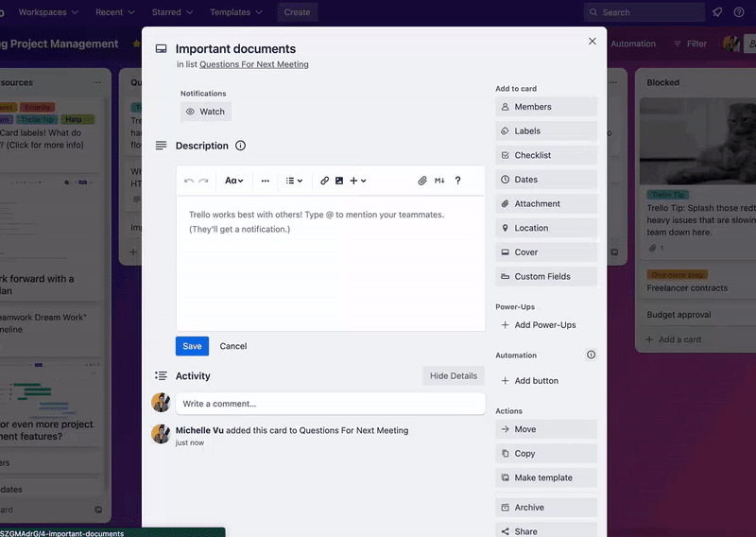Click the Create button in top bar
756x537 pixels.
tap(297, 12)
